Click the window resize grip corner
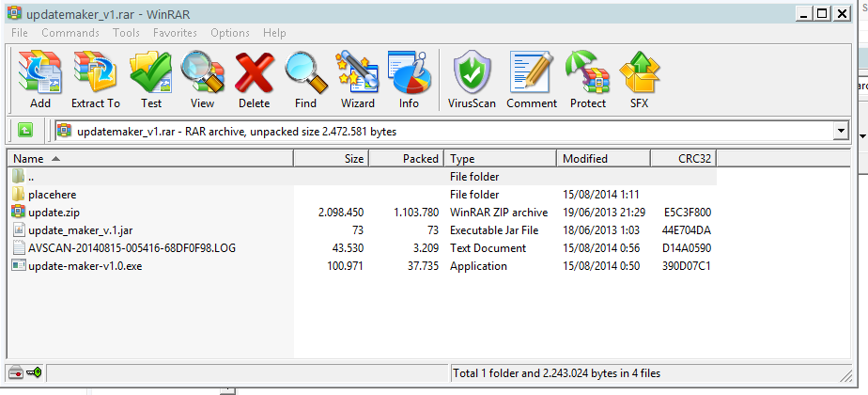 pos(846,375)
